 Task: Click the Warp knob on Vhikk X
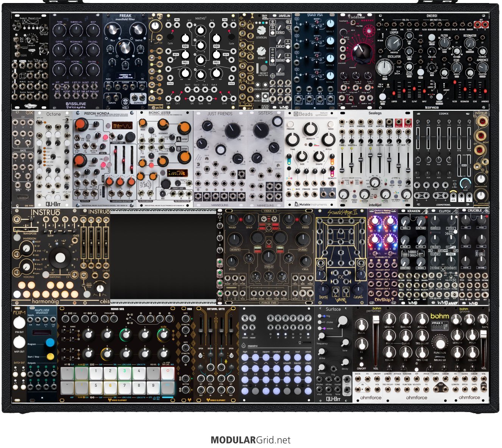click(232, 219)
